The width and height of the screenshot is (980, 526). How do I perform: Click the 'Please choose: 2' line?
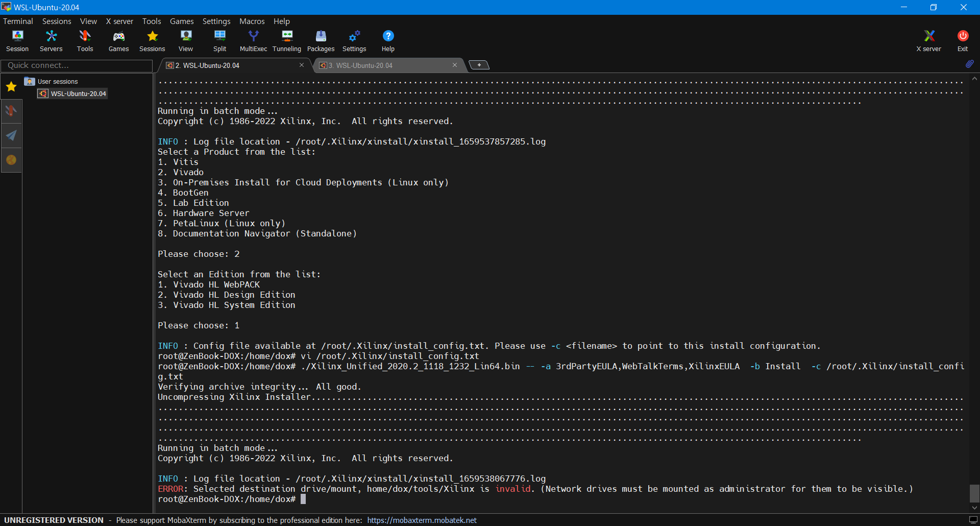pos(199,254)
